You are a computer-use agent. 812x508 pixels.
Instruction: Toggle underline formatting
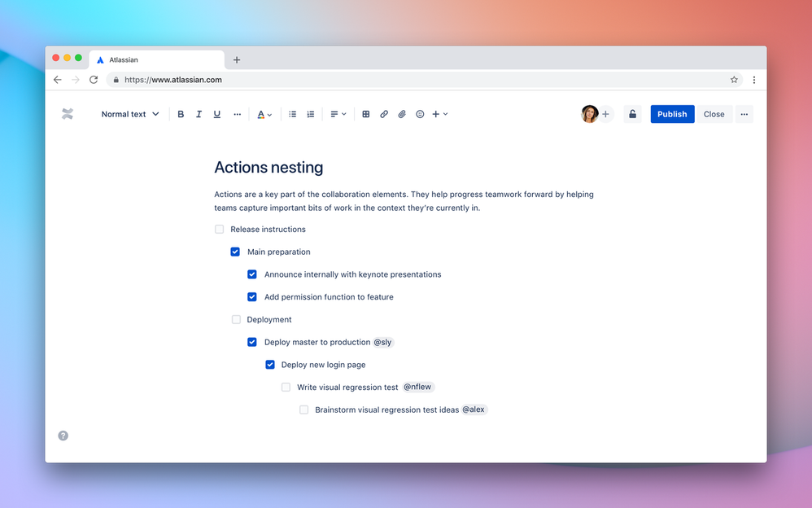pyautogui.click(x=217, y=114)
